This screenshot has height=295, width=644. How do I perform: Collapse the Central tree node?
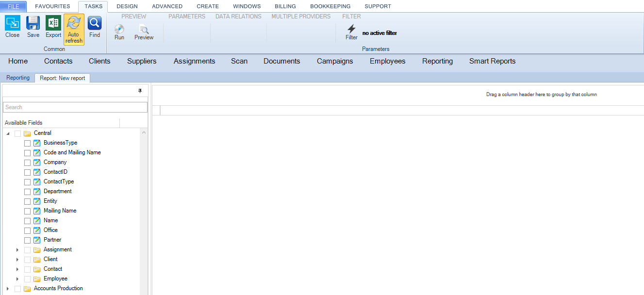(x=8, y=133)
